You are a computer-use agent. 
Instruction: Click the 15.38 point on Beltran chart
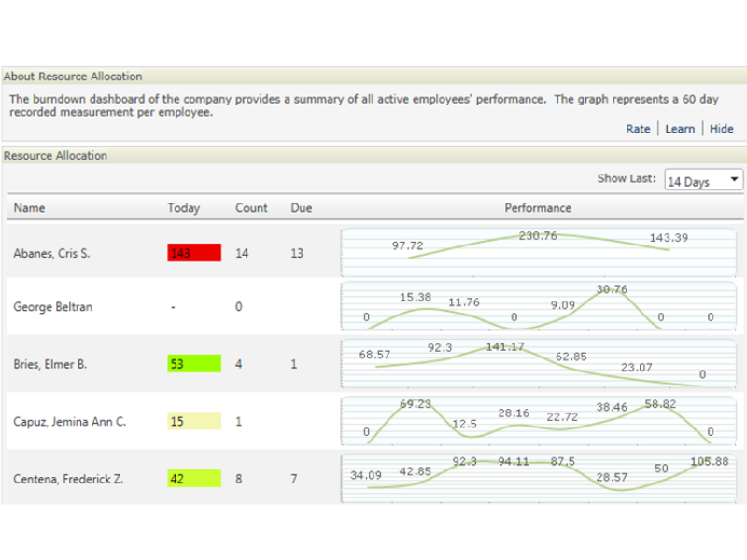(416, 297)
